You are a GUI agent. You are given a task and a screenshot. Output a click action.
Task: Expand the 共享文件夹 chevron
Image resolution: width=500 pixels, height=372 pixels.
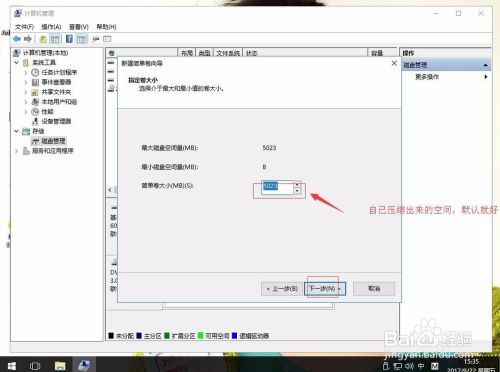(26, 92)
